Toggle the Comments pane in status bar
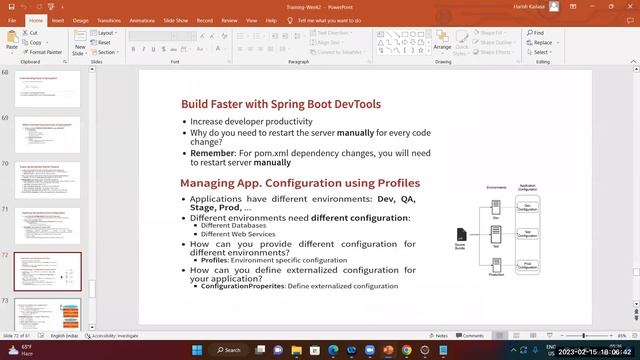 [x=470, y=336]
